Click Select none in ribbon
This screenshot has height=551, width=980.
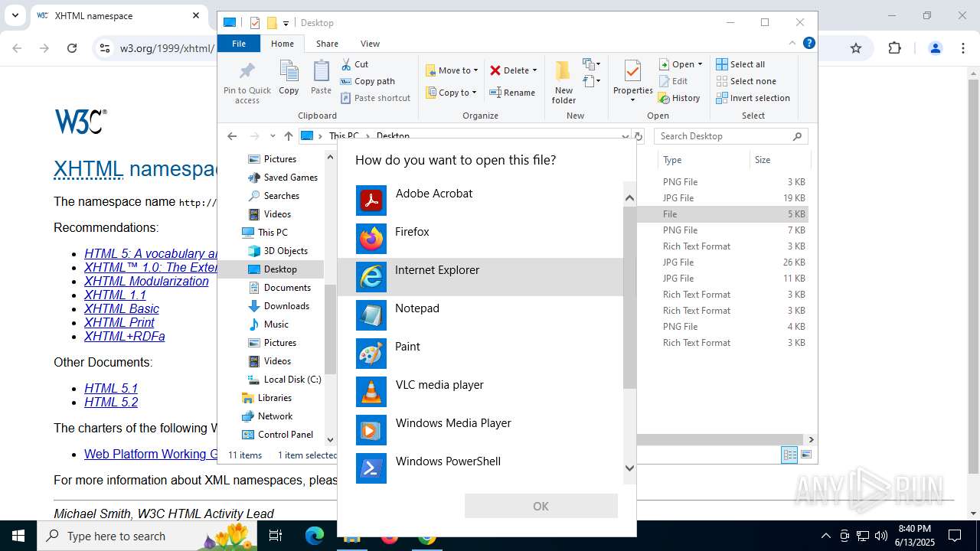[x=746, y=81]
